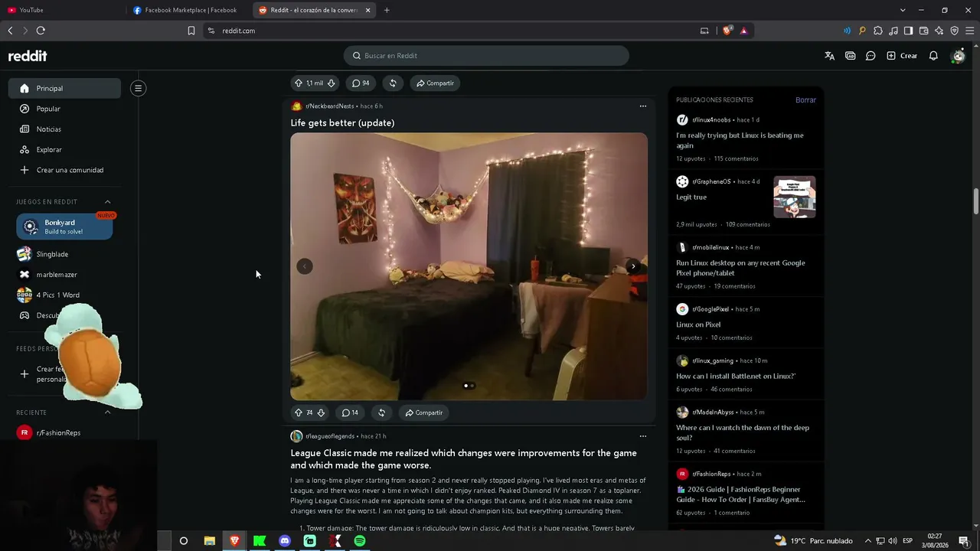Click the repost icon beside 94 comments
Screen dimensions: 980x551
click(393, 83)
